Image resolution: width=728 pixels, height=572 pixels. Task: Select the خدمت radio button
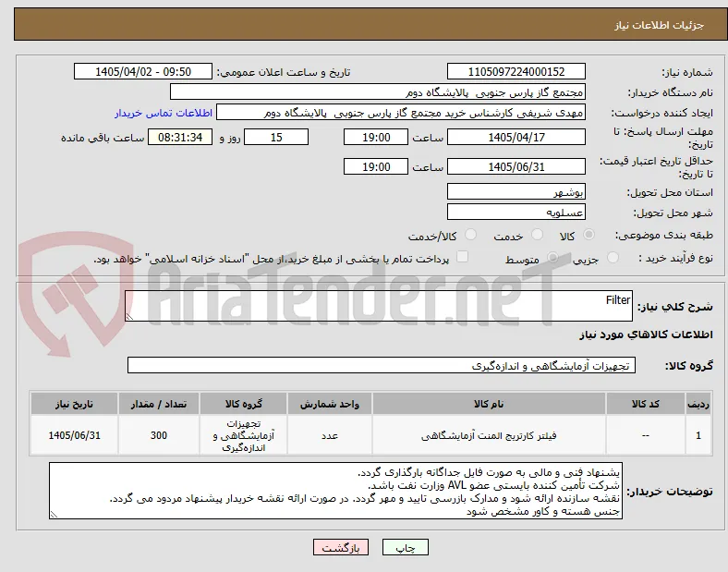[x=537, y=235]
